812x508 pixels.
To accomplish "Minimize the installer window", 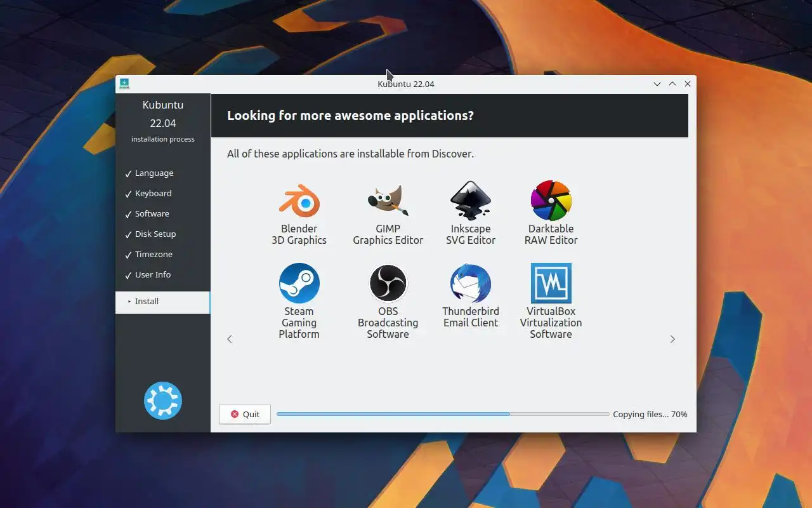I will 657,84.
